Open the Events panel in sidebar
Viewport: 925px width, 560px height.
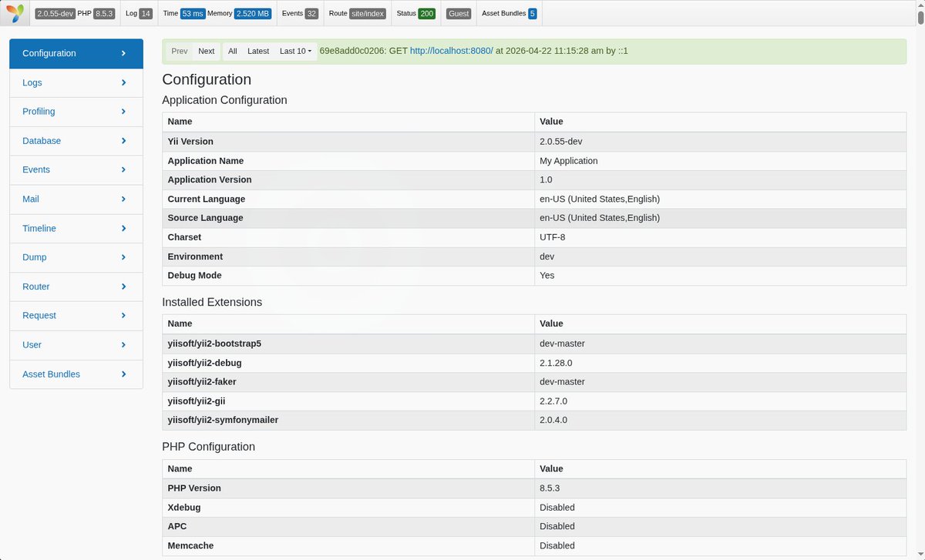[x=76, y=169]
